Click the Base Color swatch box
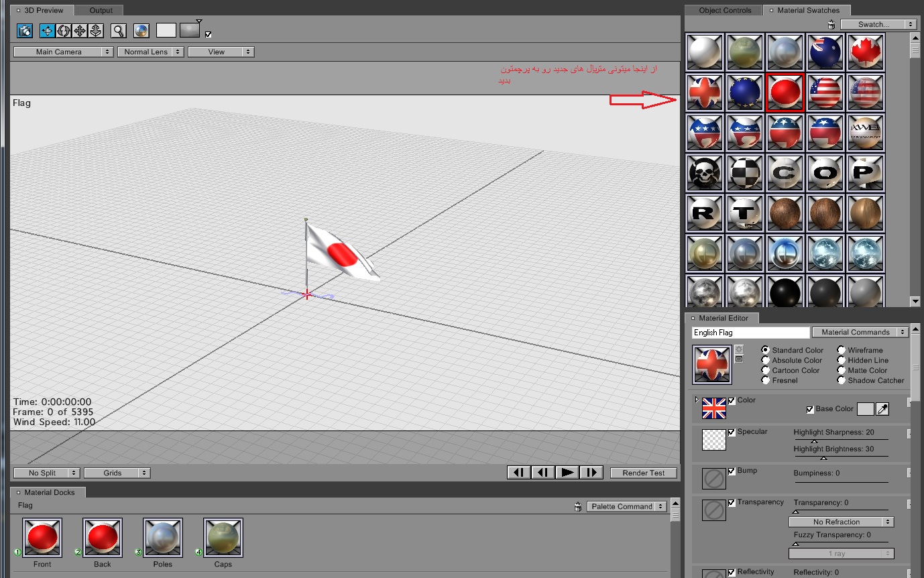Screen dimensions: 924x578 pyautogui.click(x=866, y=409)
